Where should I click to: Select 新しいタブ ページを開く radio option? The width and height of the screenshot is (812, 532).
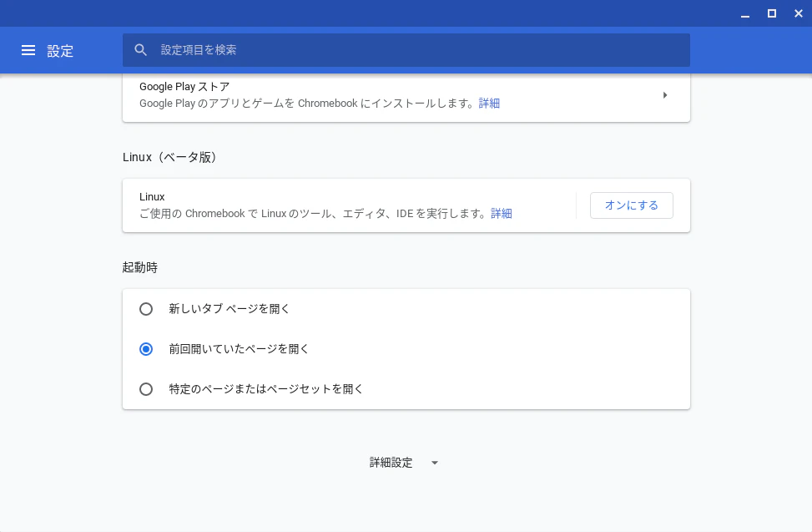click(146, 309)
